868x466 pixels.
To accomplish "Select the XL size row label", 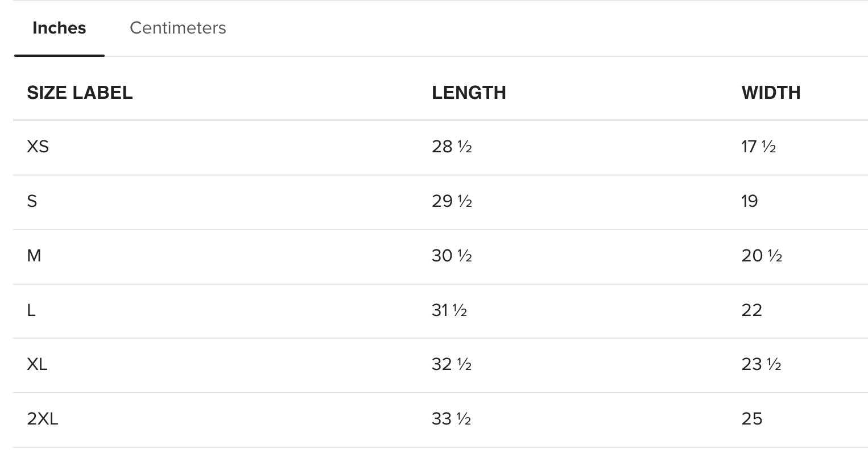I will coord(37,364).
